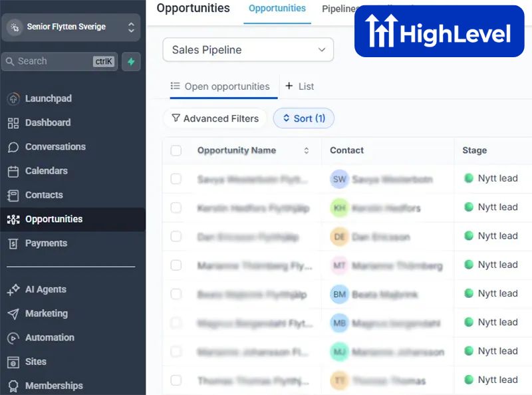532x395 pixels.
Task: Check the row with MB contact
Action: tap(176, 323)
